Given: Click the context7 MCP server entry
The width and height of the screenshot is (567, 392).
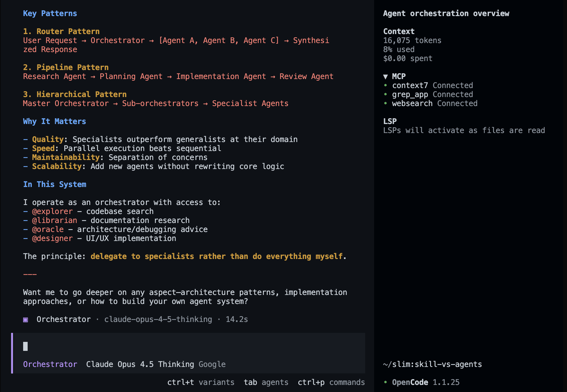Looking at the screenshot, I should (x=410, y=85).
